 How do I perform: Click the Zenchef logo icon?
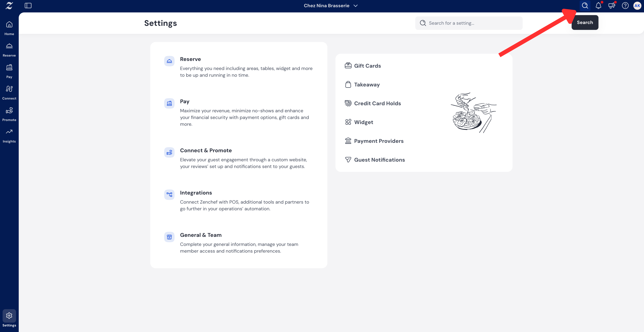point(9,6)
